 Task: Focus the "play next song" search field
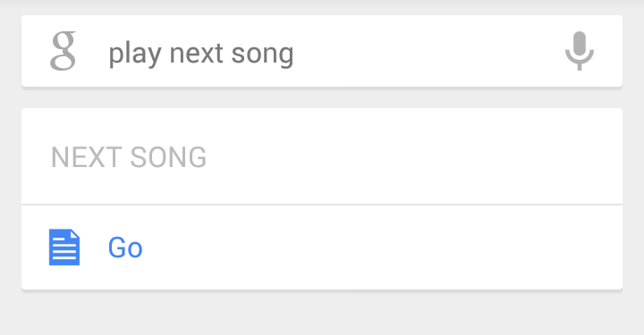(322, 51)
